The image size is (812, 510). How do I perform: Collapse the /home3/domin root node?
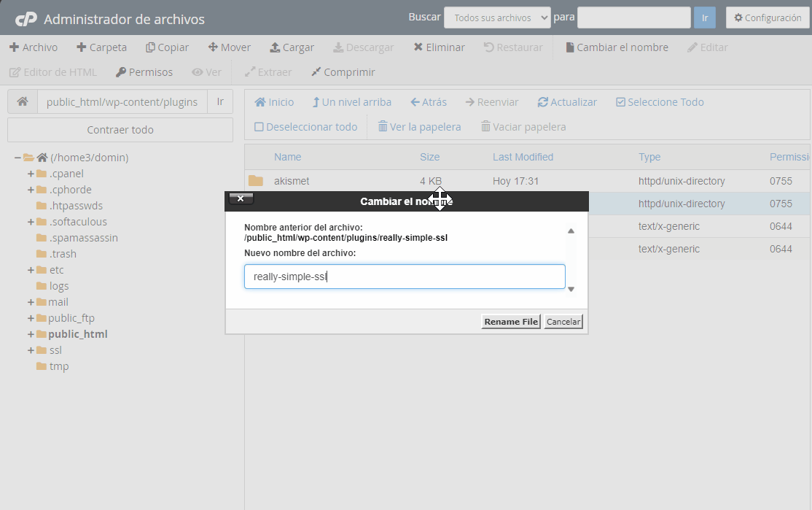[18, 158]
